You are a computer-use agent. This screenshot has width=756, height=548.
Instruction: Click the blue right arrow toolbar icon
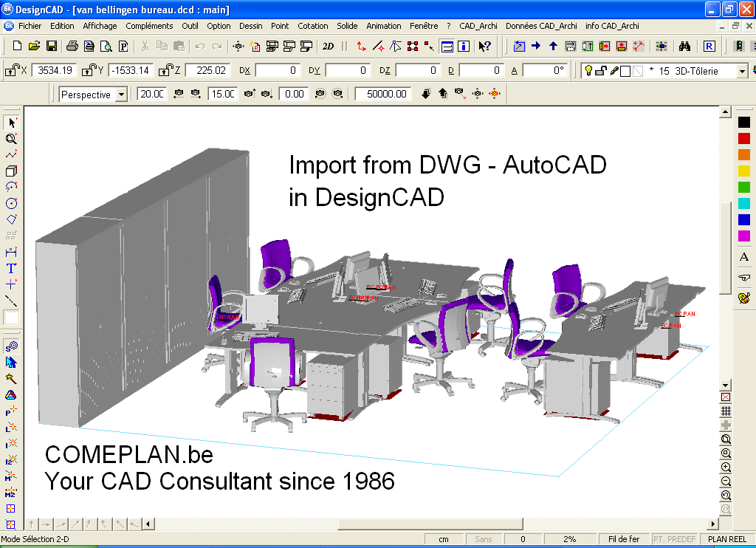(536, 46)
